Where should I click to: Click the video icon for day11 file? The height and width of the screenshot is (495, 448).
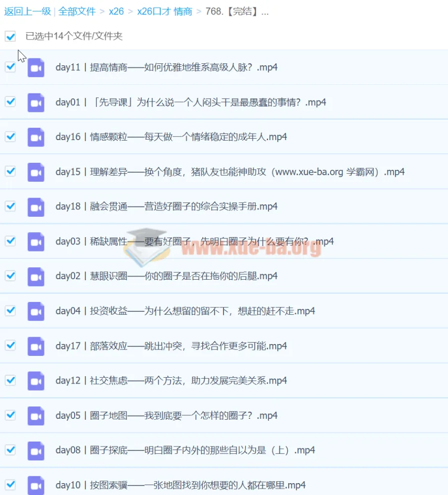[36, 67]
